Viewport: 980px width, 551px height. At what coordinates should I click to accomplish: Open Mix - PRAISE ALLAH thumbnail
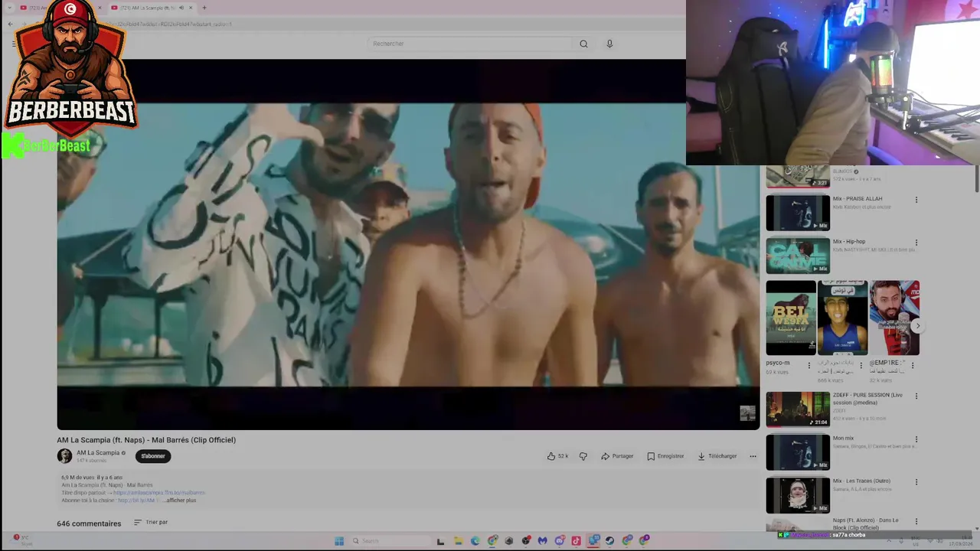[798, 213]
